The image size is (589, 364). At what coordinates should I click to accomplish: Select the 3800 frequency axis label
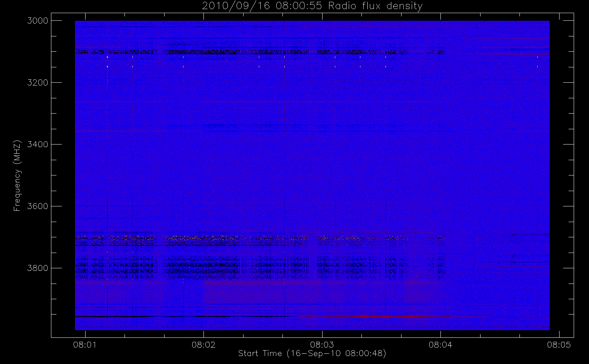tap(38, 268)
